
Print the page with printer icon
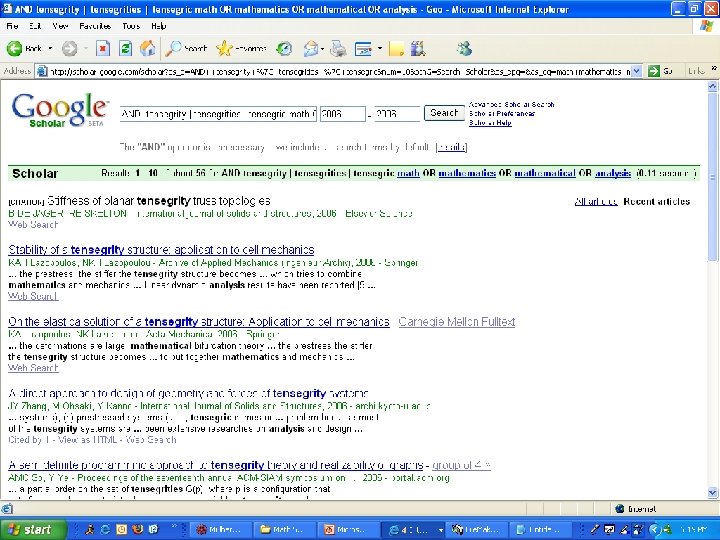(338, 48)
